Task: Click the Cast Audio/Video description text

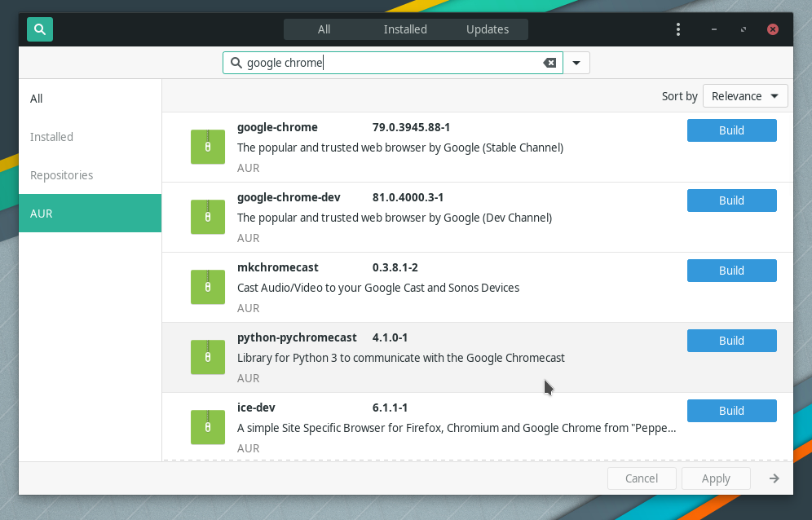Action: coord(378,288)
